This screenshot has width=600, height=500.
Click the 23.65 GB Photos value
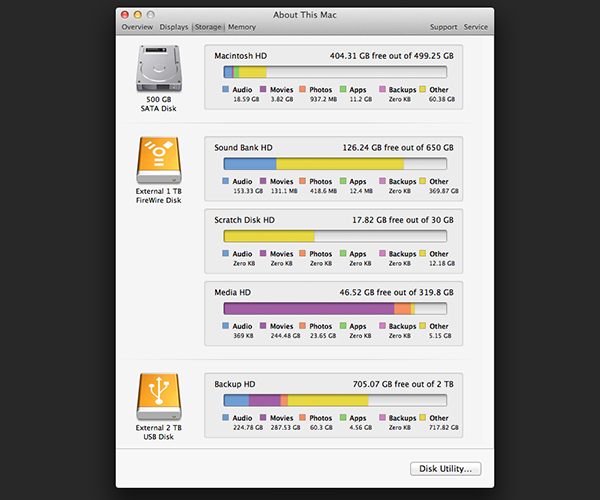click(x=323, y=336)
